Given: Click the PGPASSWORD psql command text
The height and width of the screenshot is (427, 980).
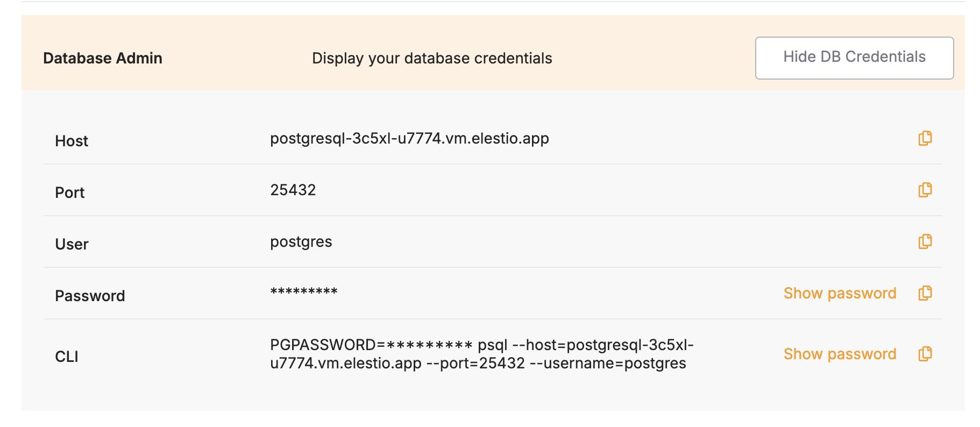Looking at the screenshot, I should [481, 354].
